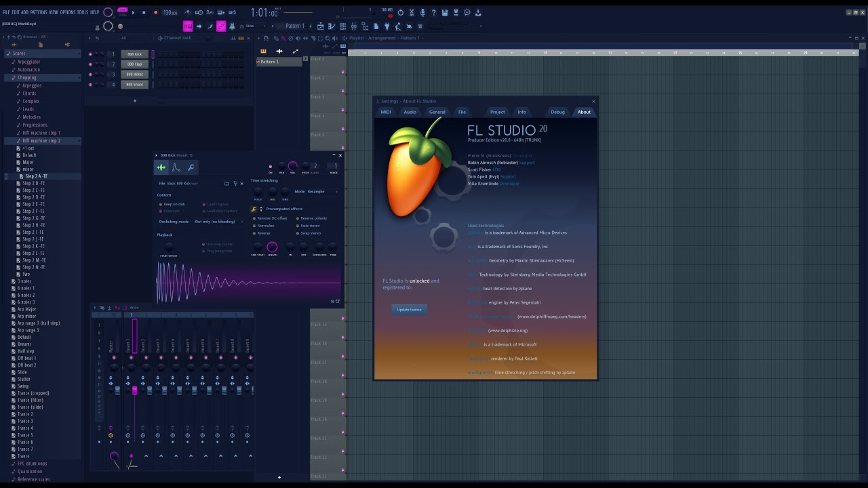Enable Normalize precomputed effect
Image resolution: width=868 pixels, height=488 pixels.
coord(264,226)
